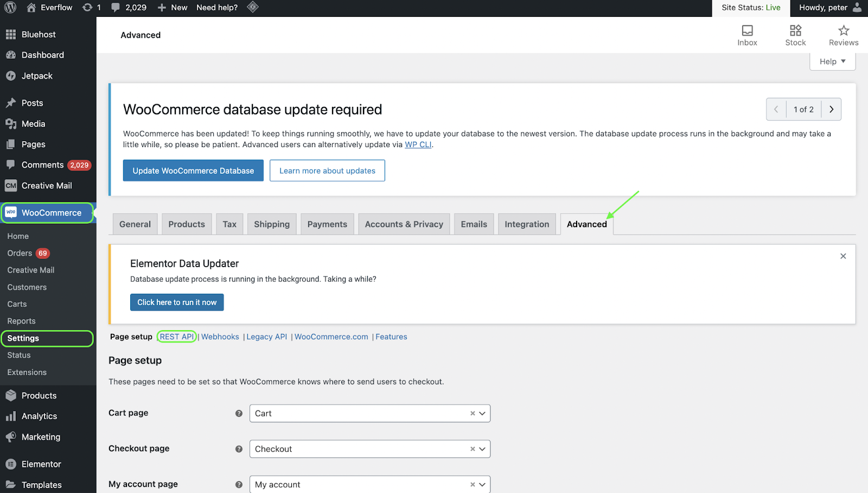868x493 pixels.
Task: Open the Everflow site home icon
Action: [31, 8]
